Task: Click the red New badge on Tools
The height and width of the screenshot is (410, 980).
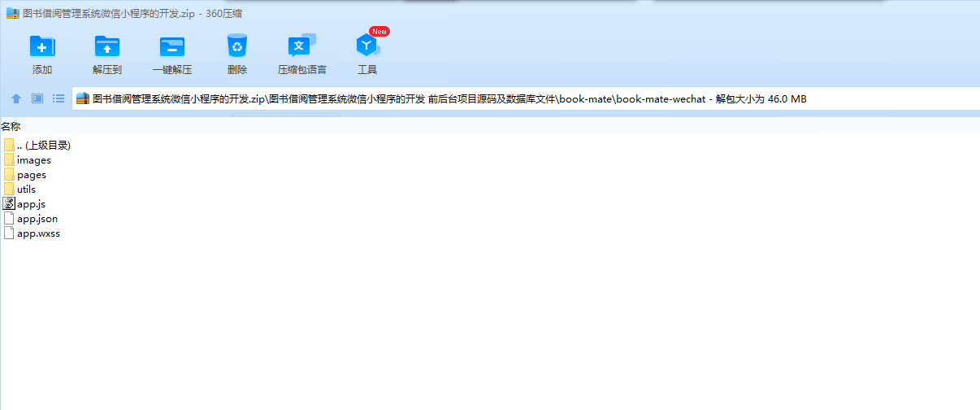Action: [x=379, y=31]
